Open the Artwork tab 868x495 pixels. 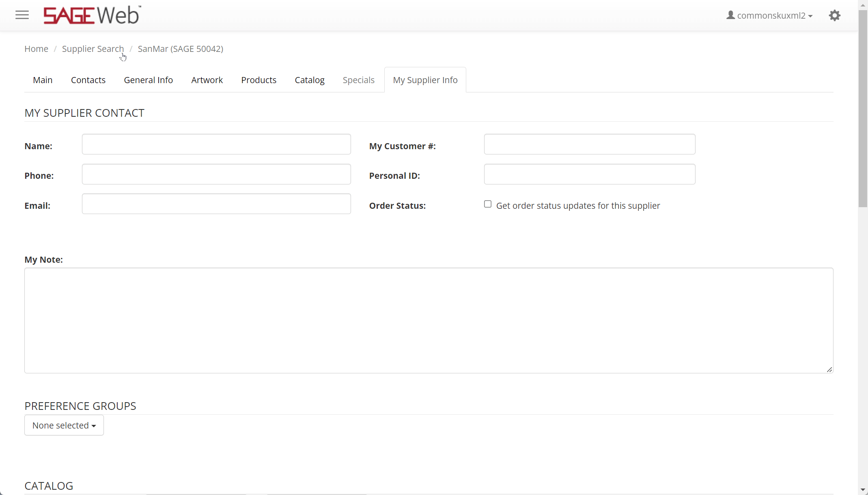[207, 80]
